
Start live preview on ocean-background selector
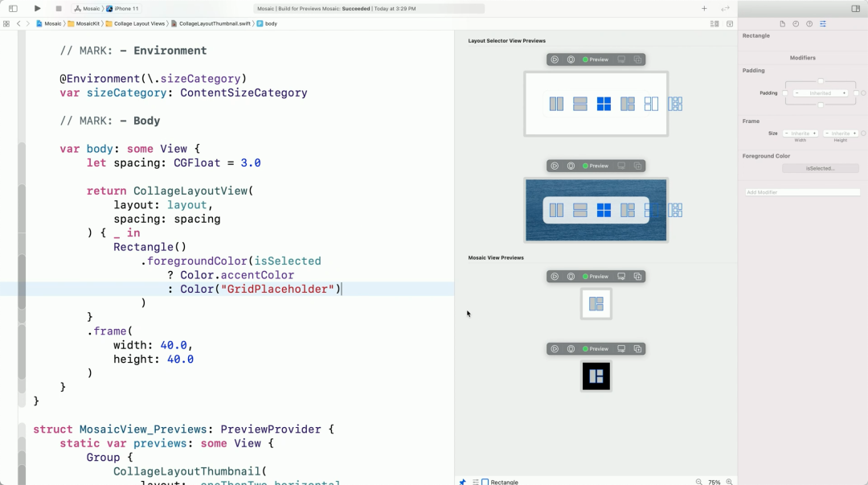click(x=554, y=166)
